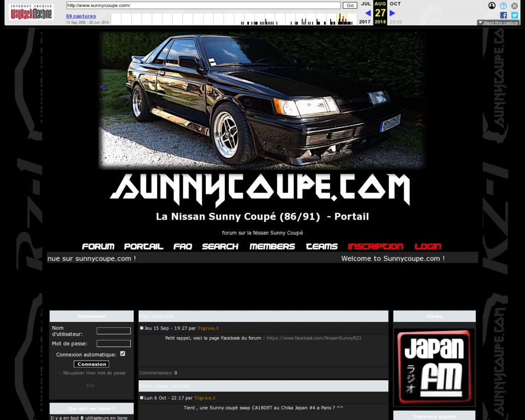Close the Wayback Machine toolbar
This screenshot has height=420, width=525.
coord(514,6)
